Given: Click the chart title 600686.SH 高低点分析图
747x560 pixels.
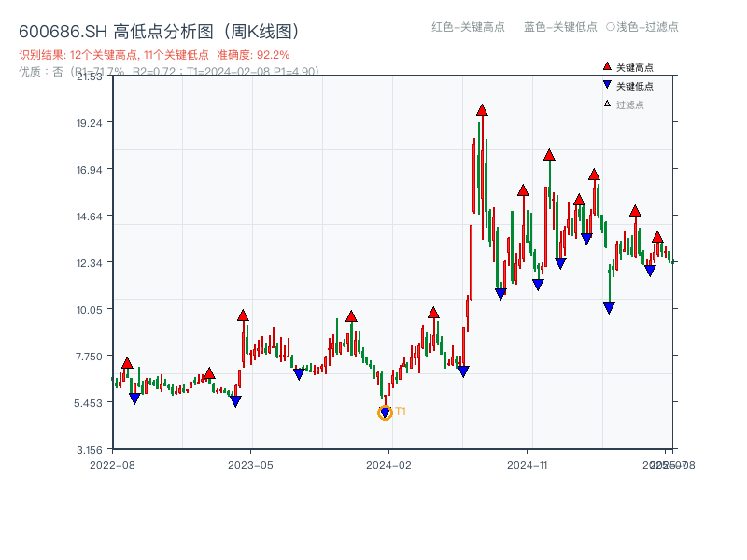Looking at the screenshot, I should pyautogui.click(x=160, y=32).
